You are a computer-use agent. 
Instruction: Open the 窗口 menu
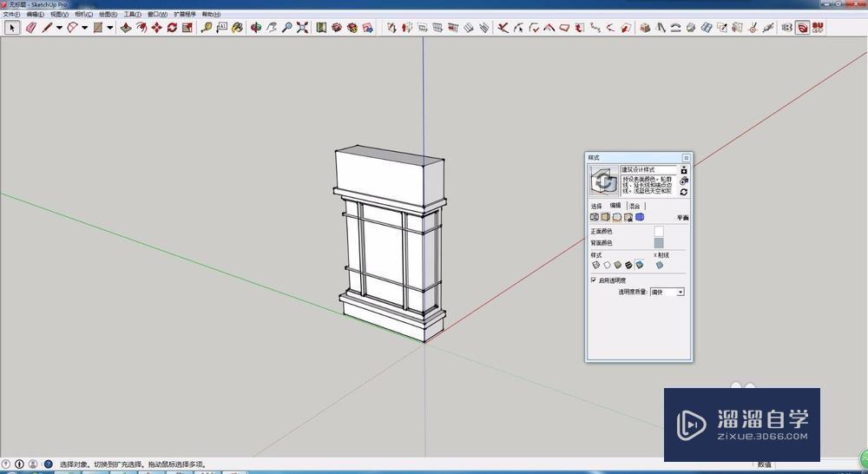click(157, 15)
